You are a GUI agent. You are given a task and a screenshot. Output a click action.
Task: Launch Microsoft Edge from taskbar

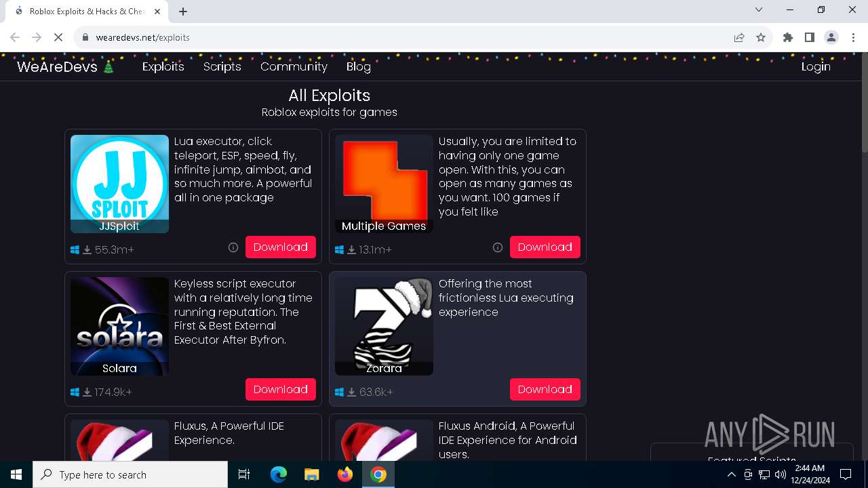279,474
